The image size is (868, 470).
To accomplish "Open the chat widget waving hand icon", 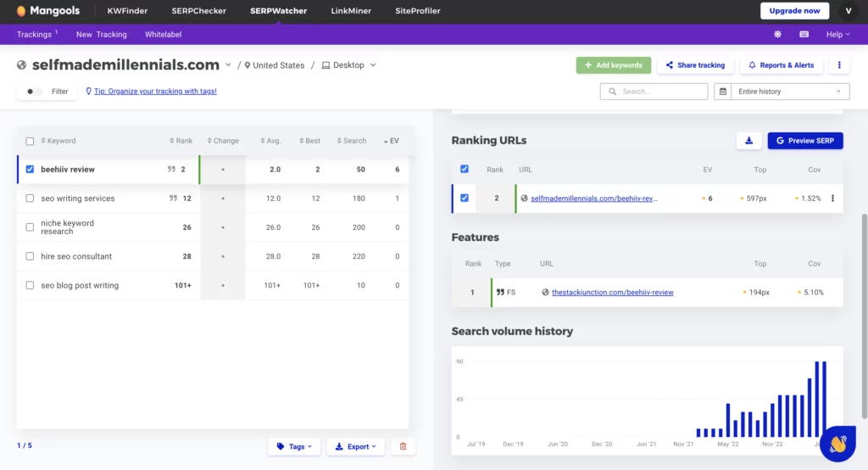I will (837, 444).
